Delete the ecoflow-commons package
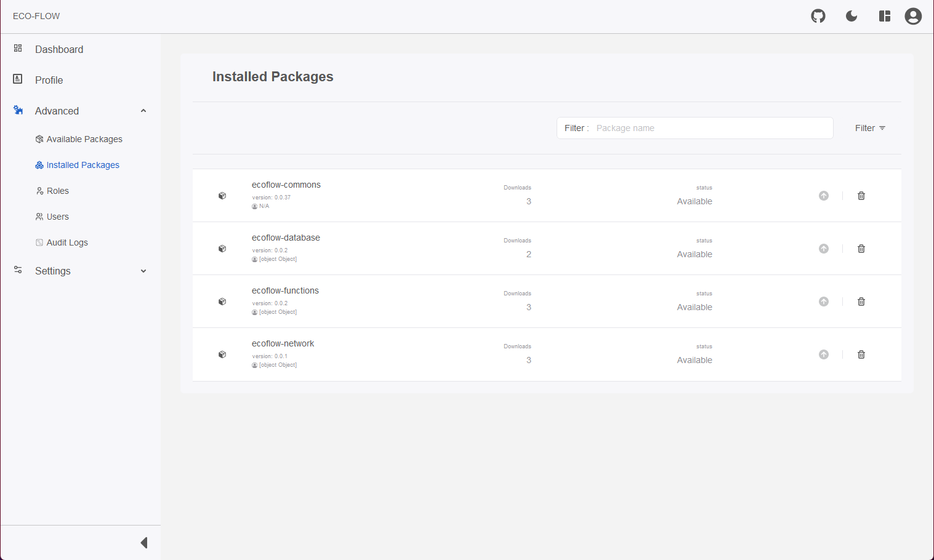This screenshot has height=560, width=934. (x=861, y=196)
